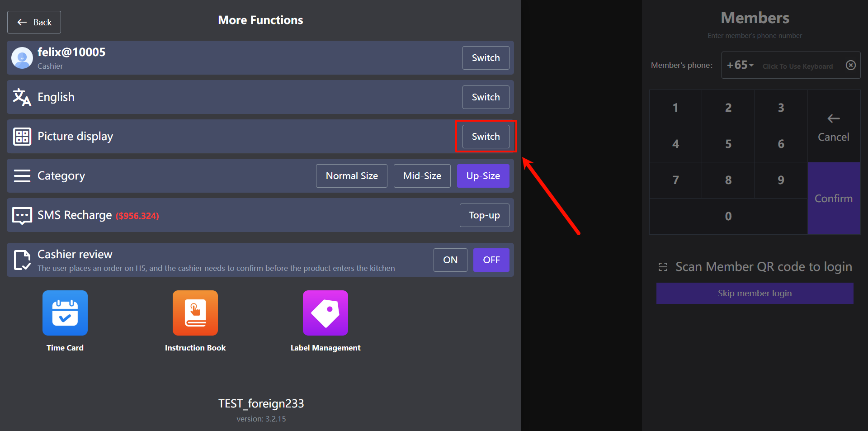Click the SMS Recharge message icon

click(x=22, y=216)
